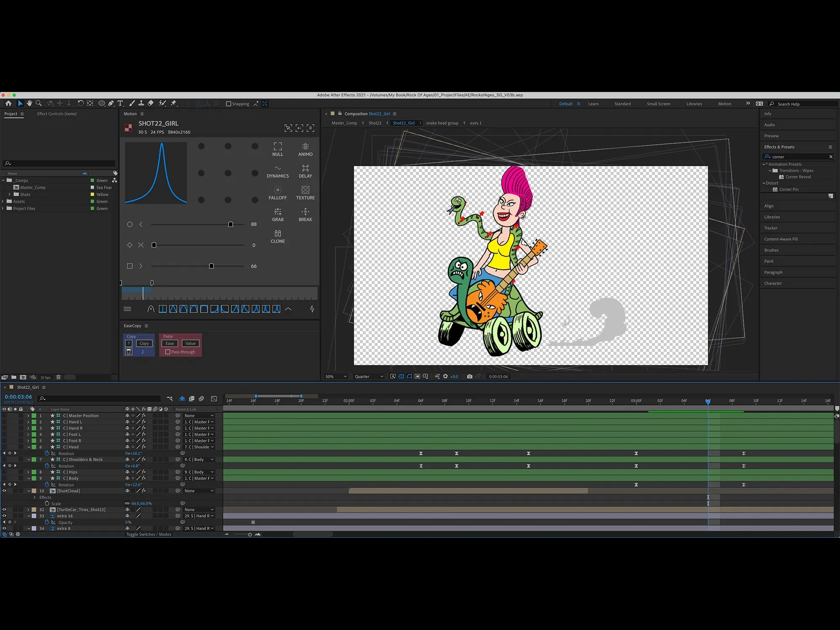Select the Pen tool

(111, 103)
